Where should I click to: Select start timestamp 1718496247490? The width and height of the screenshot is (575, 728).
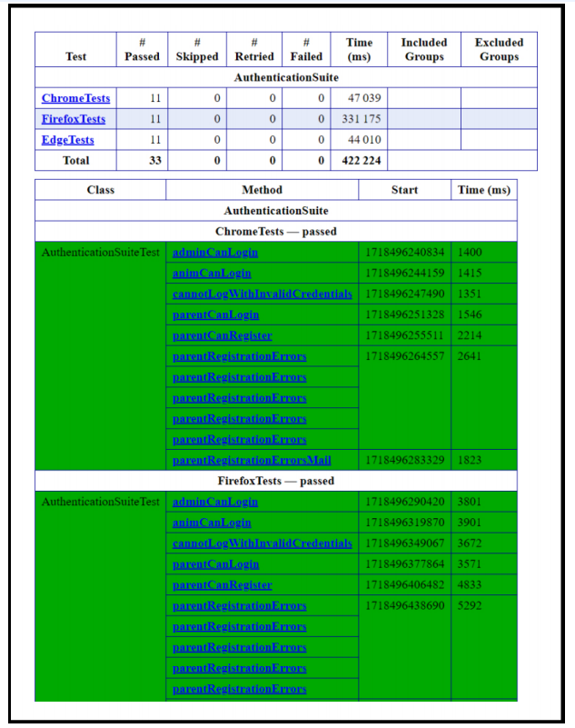pos(405,294)
